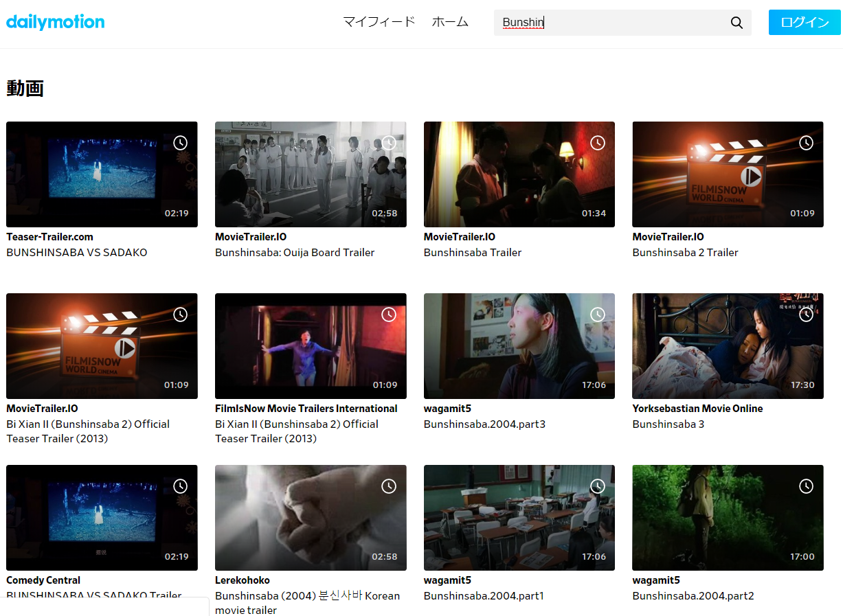Visit Lerekohoko channel link
843x616 pixels.
pyautogui.click(x=243, y=580)
